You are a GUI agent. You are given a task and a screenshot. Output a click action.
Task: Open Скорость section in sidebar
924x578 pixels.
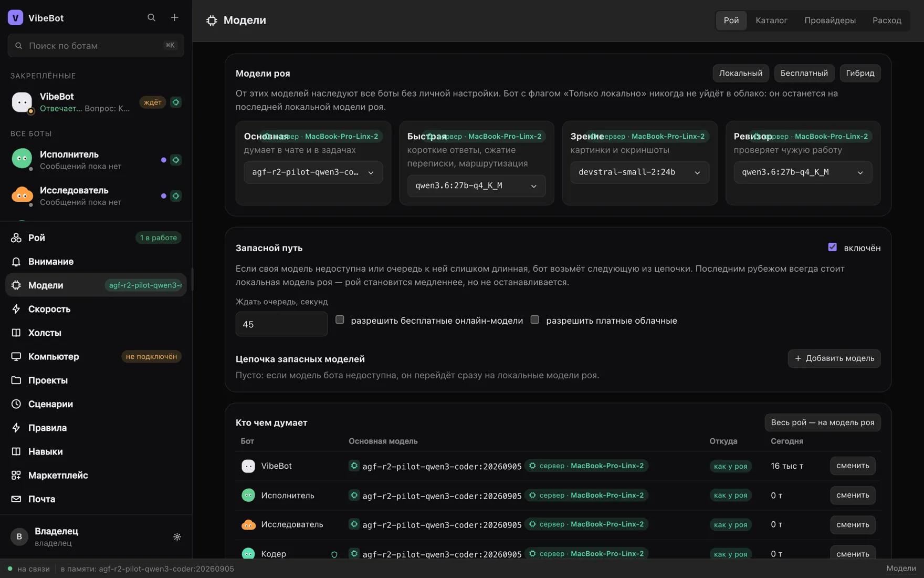click(96, 309)
